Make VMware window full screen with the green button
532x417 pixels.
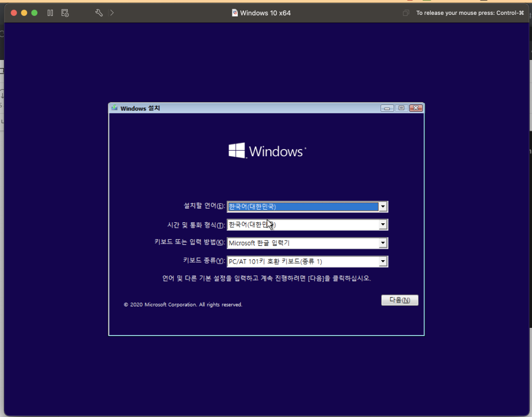34,13
